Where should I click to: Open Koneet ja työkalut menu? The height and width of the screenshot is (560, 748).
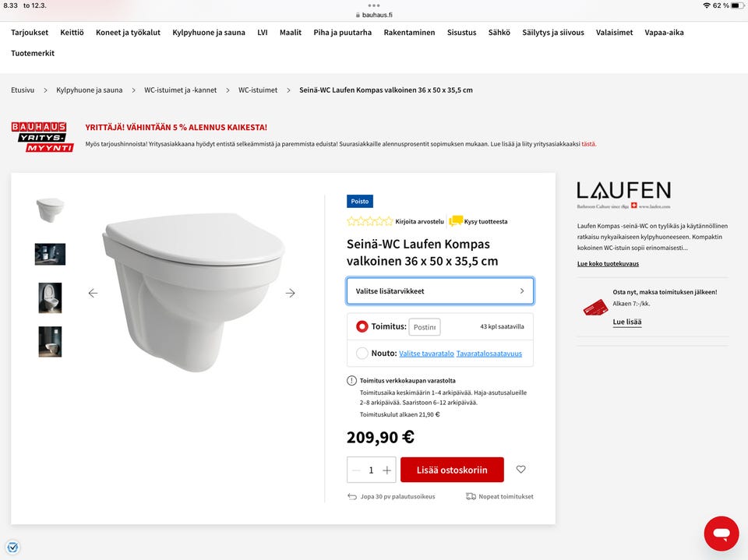(x=128, y=33)
